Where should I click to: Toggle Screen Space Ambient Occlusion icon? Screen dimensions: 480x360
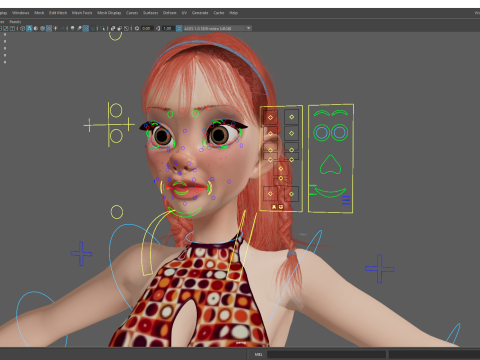coord(72,28)
